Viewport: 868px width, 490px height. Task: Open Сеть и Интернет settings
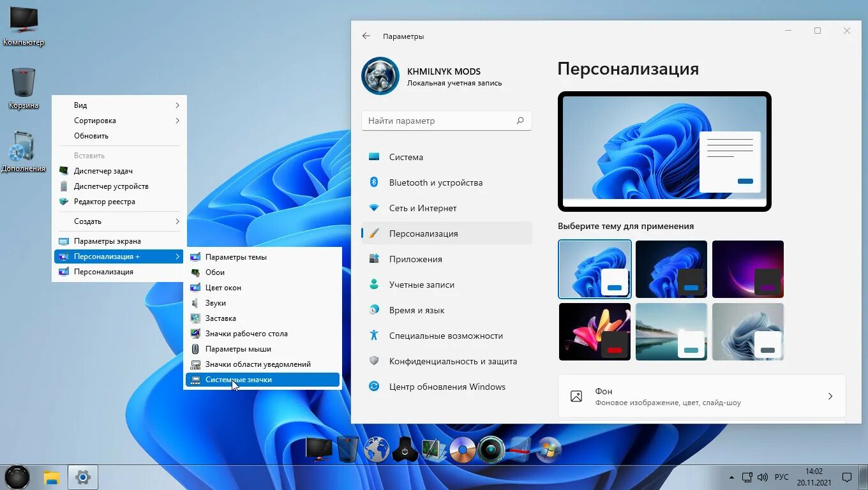[x=447, y=208]
